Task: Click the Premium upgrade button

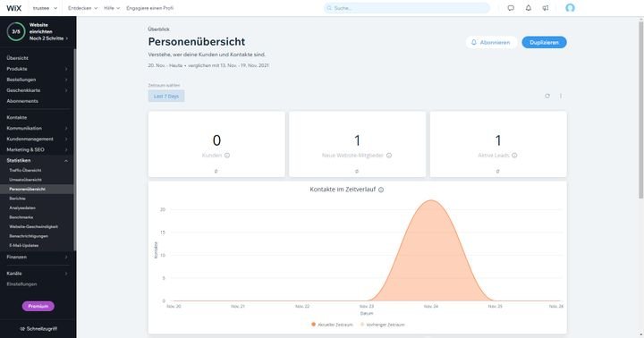Action: [38, 306]
